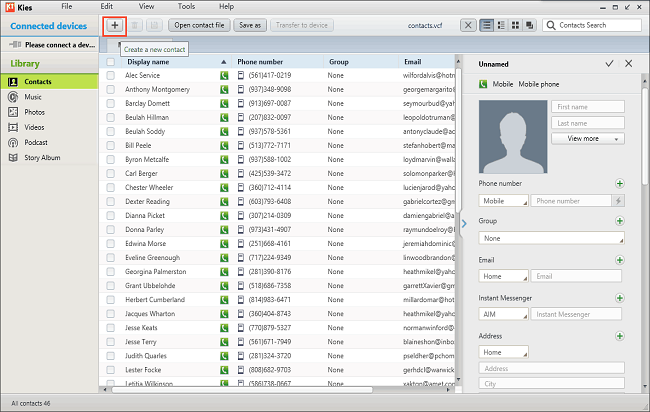The height and width of the screenshot is (412, 650).
Task: Open the Mobile phone type dropdown
Action: pyautogui.click(x=503, y=201)
